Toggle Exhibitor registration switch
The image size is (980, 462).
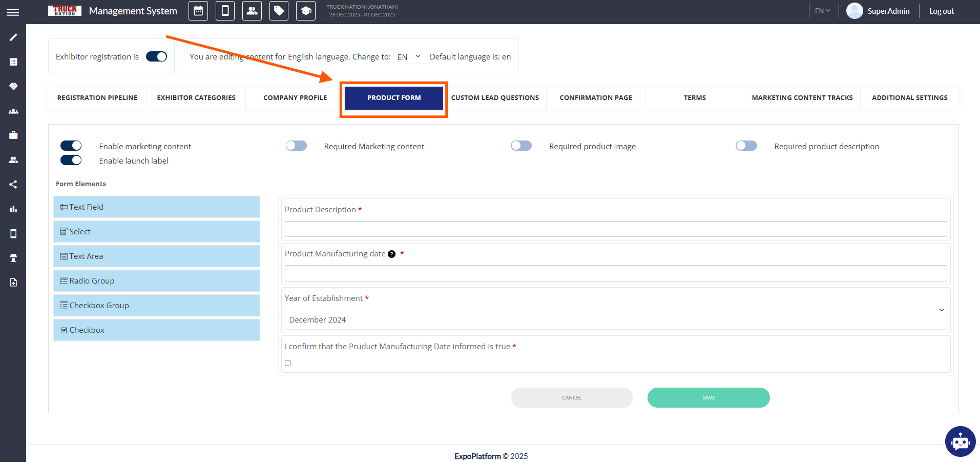[x=156, y=56]
